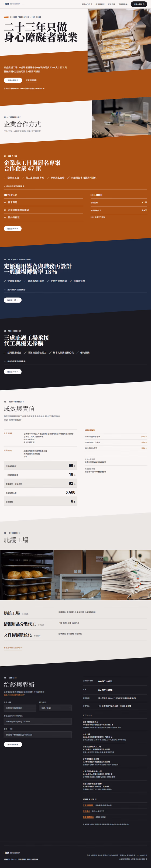Click the white 洽談企業合作 hero button
This screenshot has height=868, width=151.
tap(13, 80)
